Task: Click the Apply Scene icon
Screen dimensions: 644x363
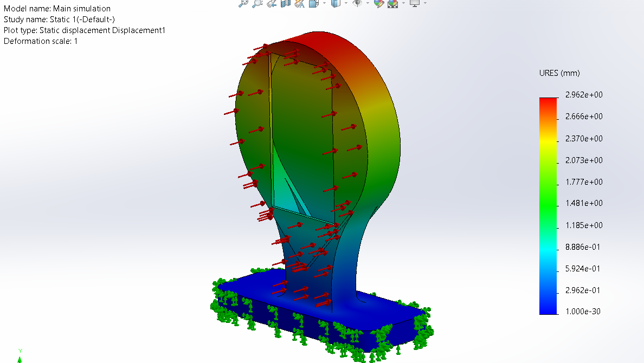Action: tap(392, 3)
